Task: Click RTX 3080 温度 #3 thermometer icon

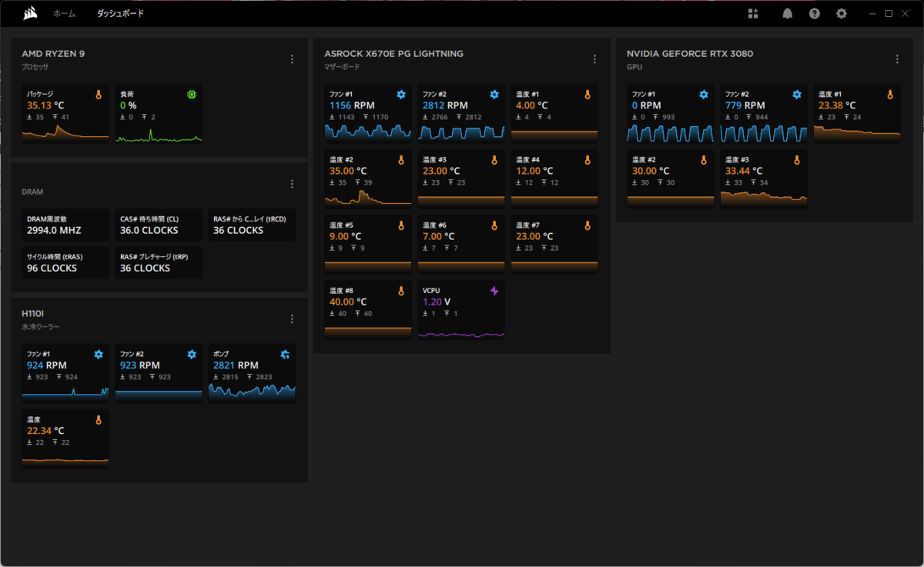Action: (x=796, y=160)
